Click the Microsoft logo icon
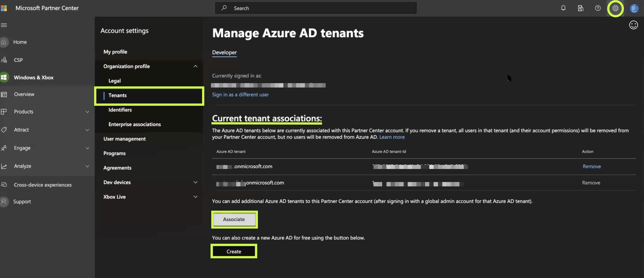The height and width of the screenshot is (278, 644). 4,8
